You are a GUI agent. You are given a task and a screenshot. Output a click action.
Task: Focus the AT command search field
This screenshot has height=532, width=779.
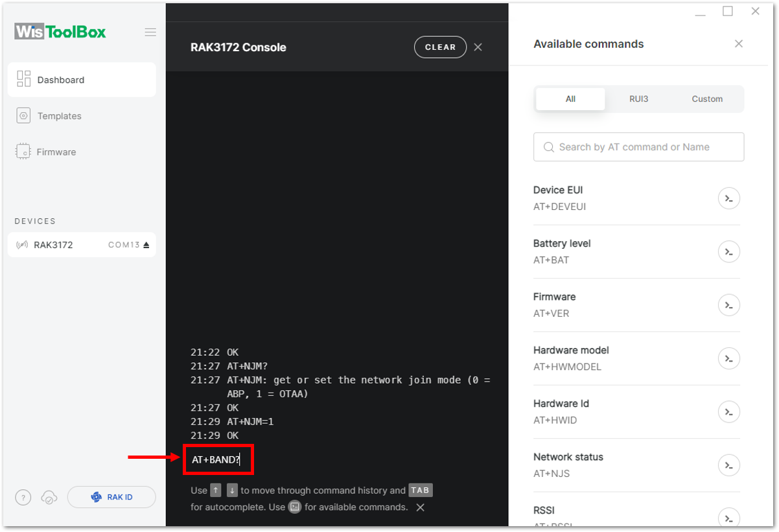coord(638,147)
